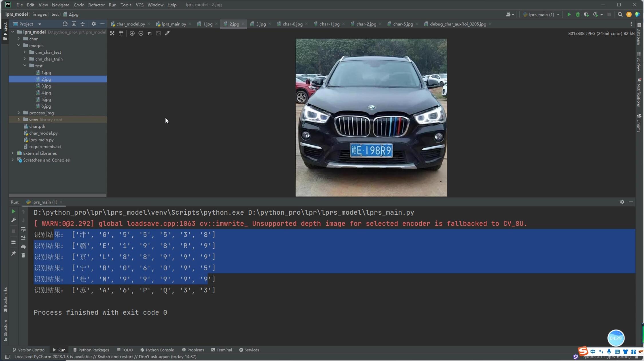Open the Refactor menu

(x=96, y=5)
